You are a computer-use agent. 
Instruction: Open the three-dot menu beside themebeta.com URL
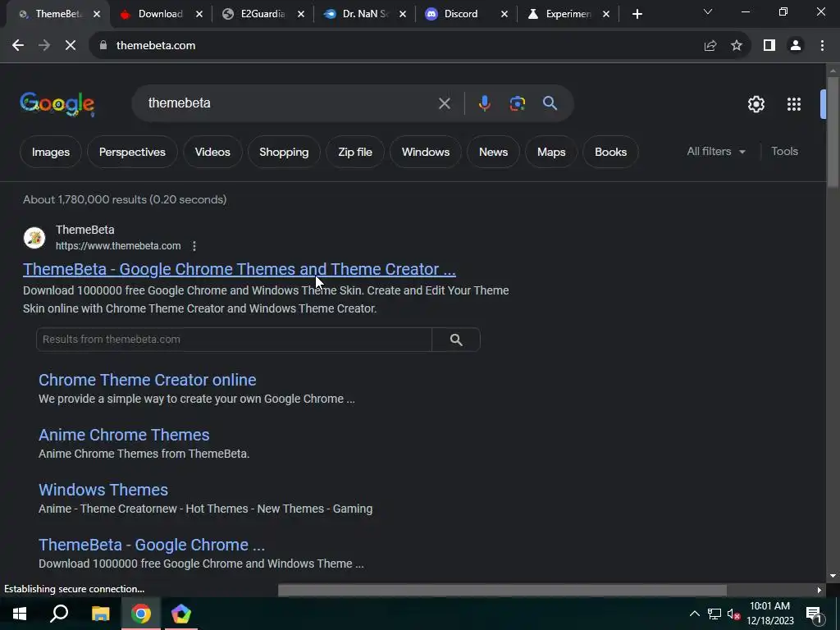pos(194,246)
